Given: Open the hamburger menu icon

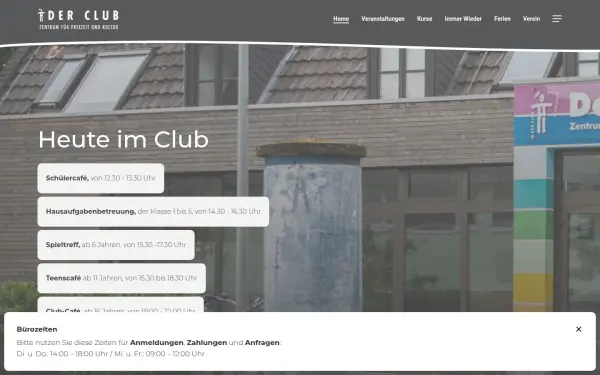Looking at the screenshot, I should point(557,19).
